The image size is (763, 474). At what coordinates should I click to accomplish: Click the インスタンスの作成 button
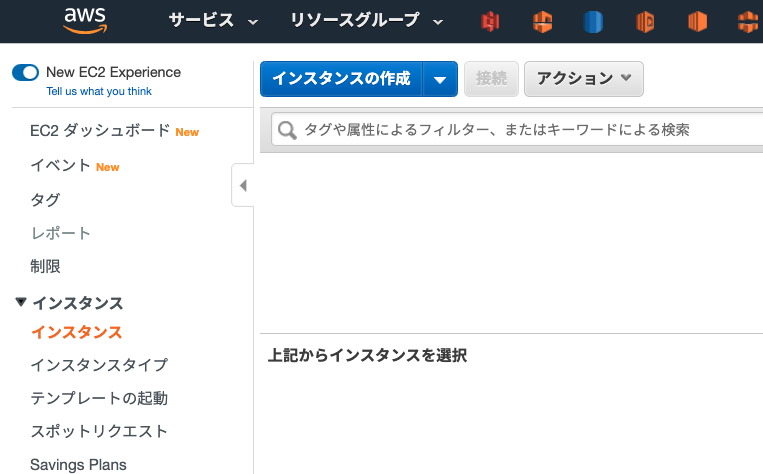341,79
